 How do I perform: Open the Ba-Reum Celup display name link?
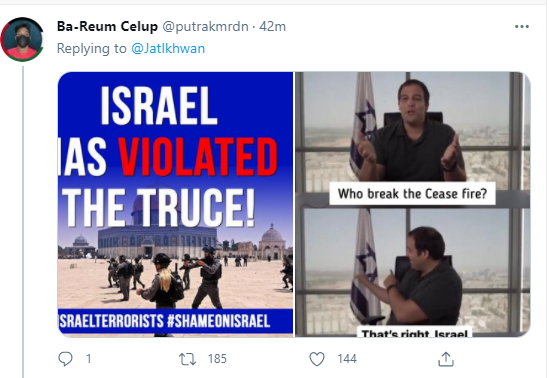(x=107, y=27)
